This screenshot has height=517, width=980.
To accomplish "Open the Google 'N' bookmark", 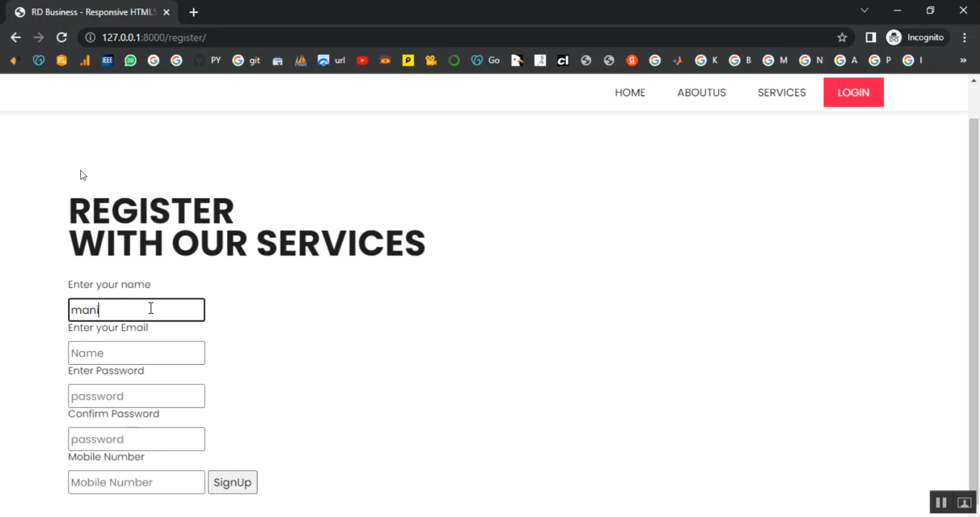I will click(811, 60).
